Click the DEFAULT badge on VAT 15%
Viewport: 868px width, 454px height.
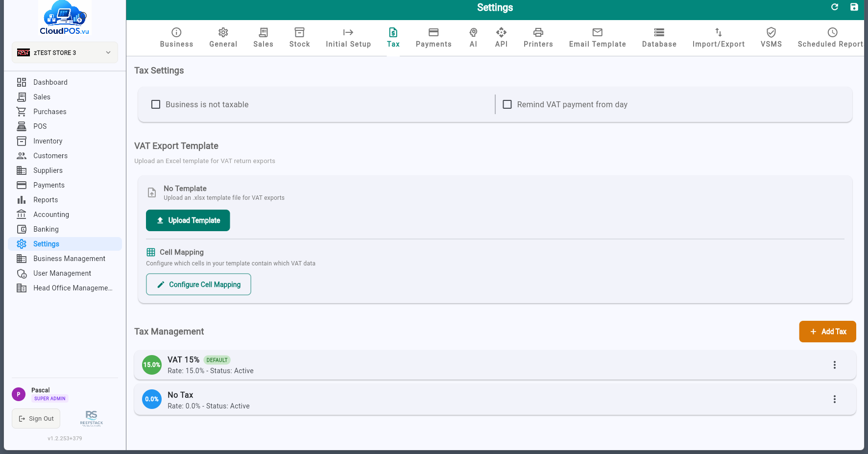pos(217,360)
